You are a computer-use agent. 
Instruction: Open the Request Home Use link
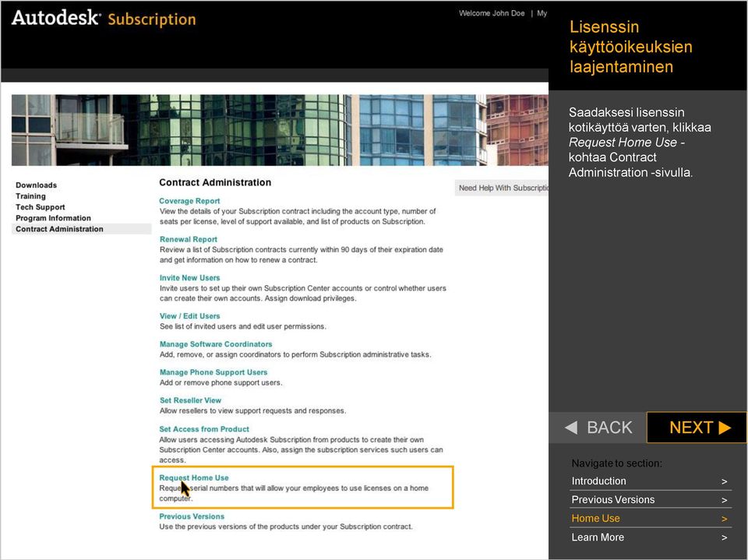click(x=194, y=477)
